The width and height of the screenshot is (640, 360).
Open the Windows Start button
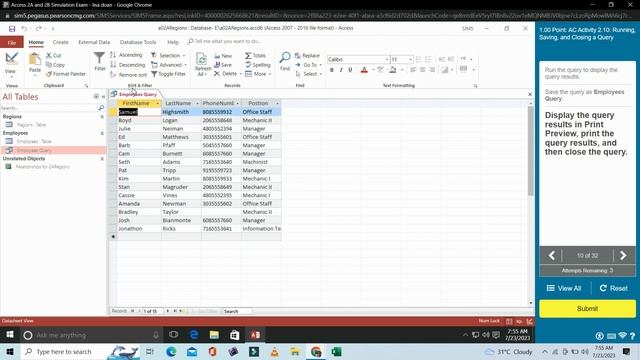(x=10, y=351)
